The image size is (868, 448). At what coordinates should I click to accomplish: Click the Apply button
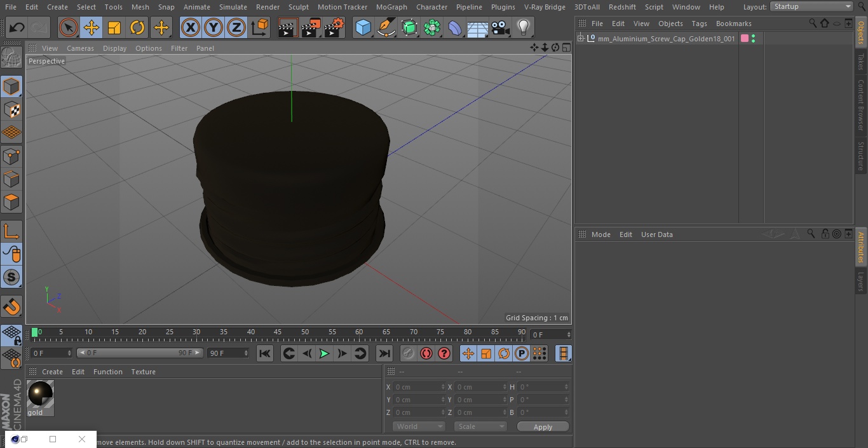click(x=543, y=427)
